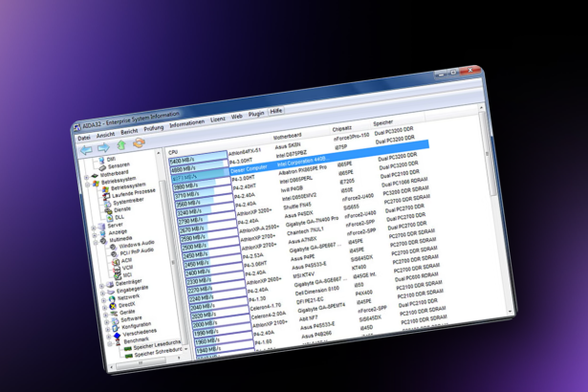
Task: Click the DMI tree icon
Action: coord(101,161)
